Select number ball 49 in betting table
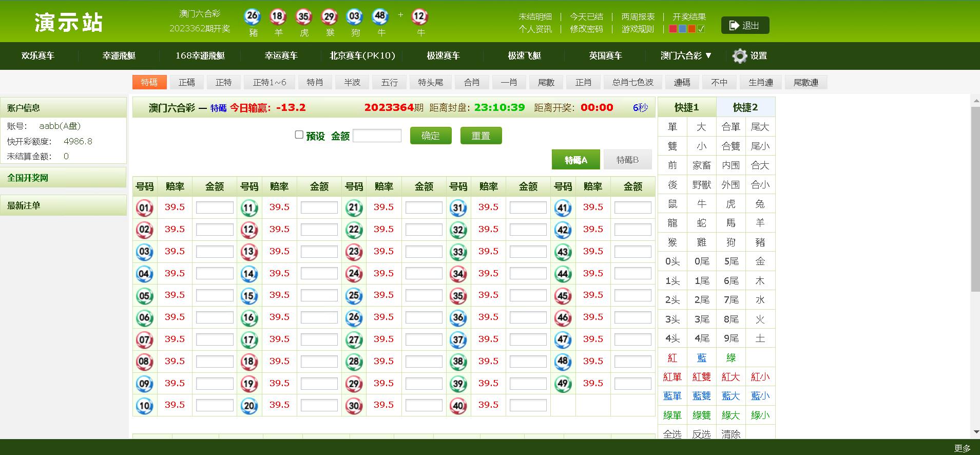The image size is (980, 455). coord(563,383)
